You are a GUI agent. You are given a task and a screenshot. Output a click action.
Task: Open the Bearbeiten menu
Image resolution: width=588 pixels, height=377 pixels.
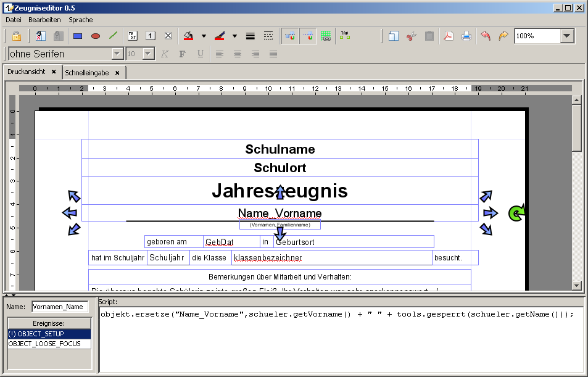[x=44, y=20]
